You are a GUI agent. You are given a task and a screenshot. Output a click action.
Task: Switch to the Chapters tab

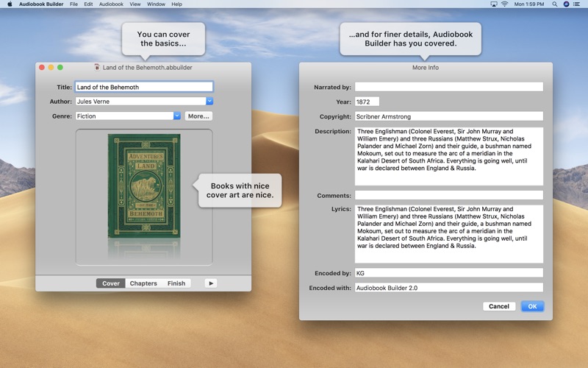pyautogui.click(x=143, y=283)
